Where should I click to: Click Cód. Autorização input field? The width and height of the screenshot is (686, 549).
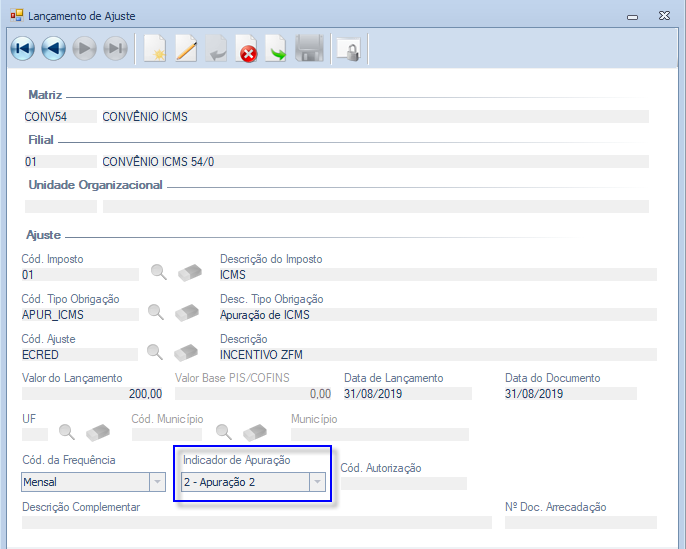pos(403,483)
